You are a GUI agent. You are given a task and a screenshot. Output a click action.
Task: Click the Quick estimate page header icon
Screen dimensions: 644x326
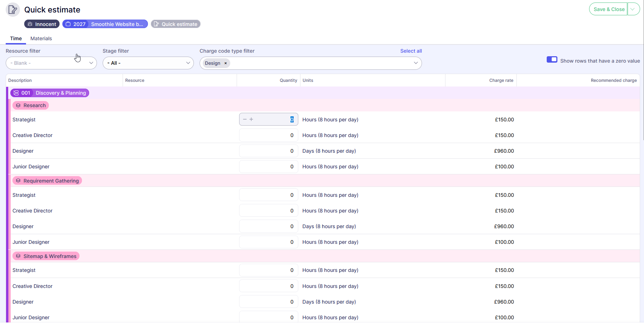[x=13, y=10]
